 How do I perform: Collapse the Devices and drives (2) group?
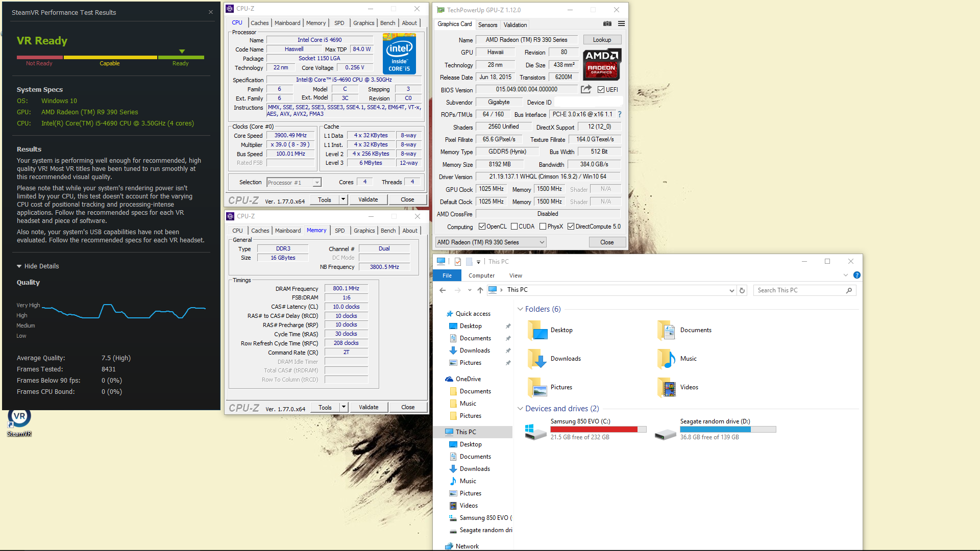(520, 409)
